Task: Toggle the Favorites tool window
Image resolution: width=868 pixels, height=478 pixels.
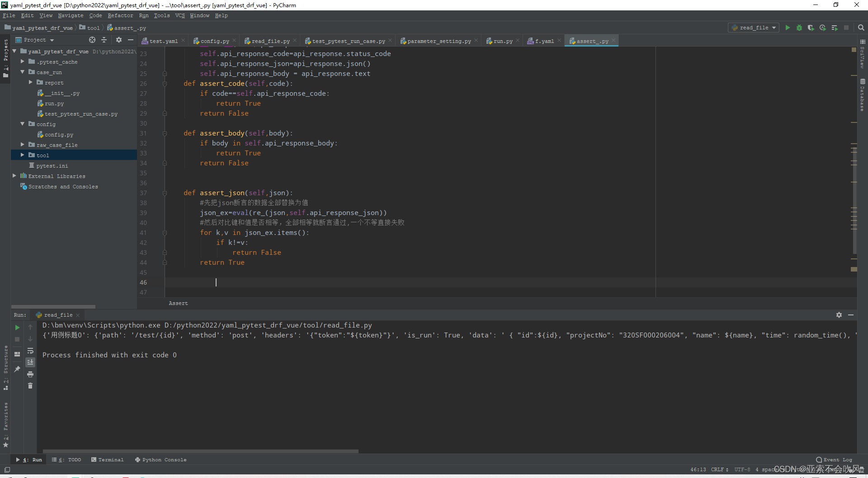Action: (x=6, y=425)
